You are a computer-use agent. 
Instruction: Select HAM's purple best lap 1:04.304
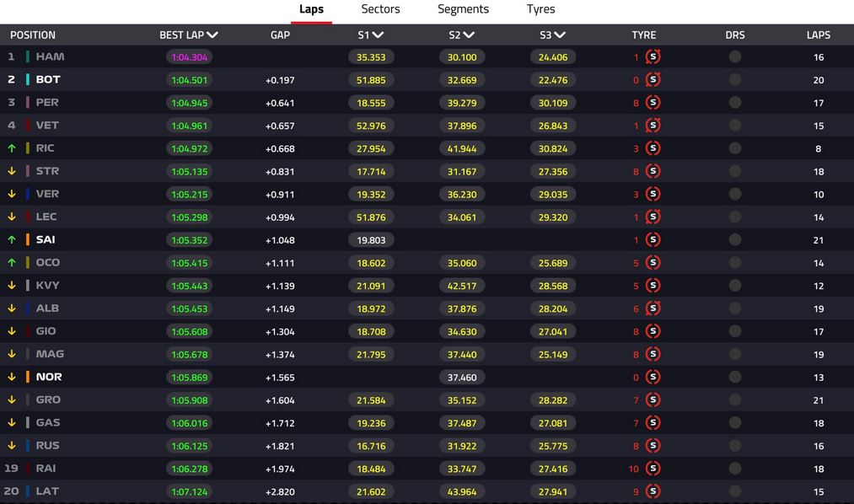pyautogui.click(x=189, y=57)
